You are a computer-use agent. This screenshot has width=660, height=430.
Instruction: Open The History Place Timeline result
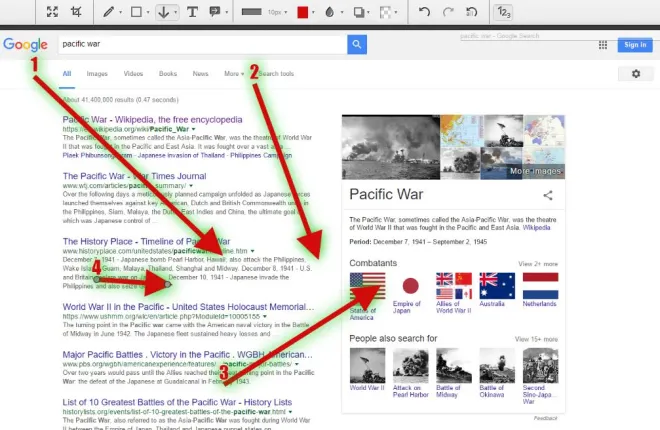[146, 242]
